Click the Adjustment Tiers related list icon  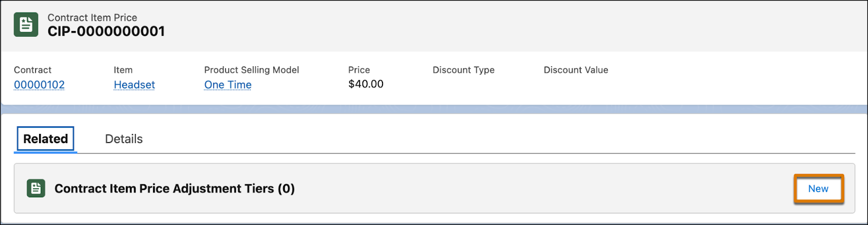click(x=36, y=189)
